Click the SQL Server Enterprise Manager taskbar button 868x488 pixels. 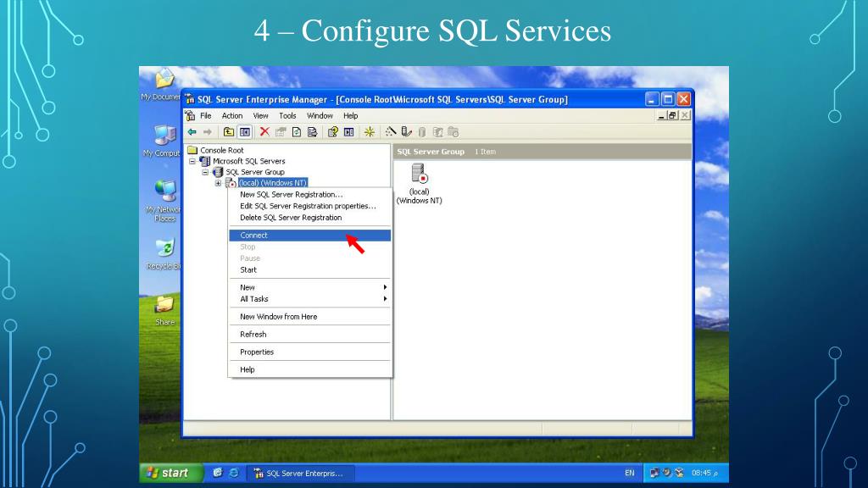300,473
